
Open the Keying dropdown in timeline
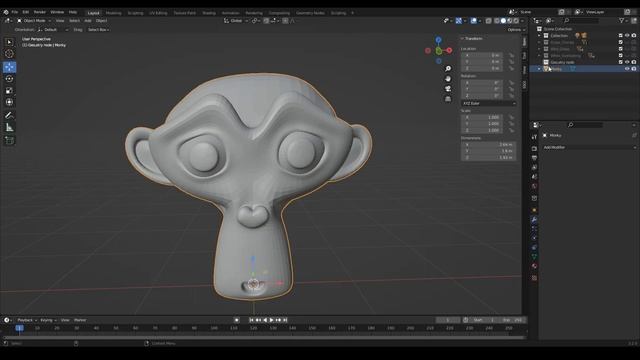48,320
